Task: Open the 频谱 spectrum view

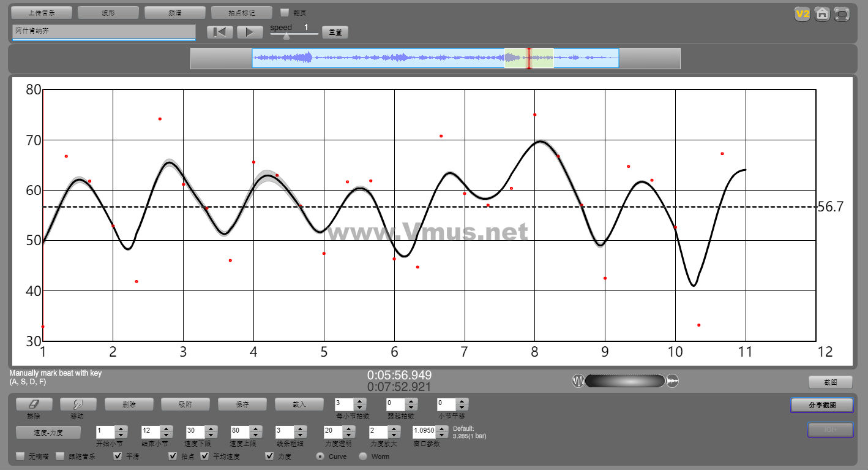Action: pos(175,13)
